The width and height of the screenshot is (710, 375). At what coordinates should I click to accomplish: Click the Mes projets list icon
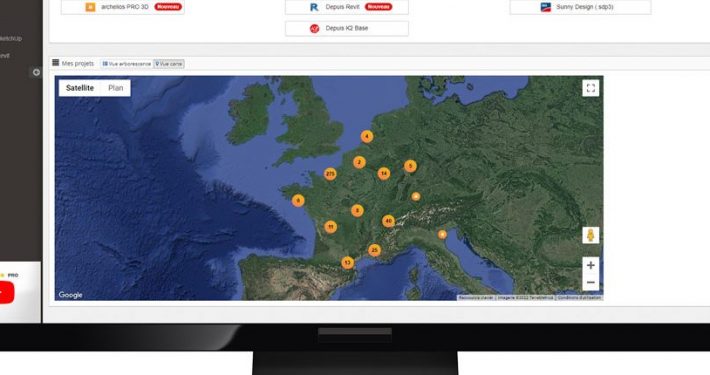click(56, 62)
